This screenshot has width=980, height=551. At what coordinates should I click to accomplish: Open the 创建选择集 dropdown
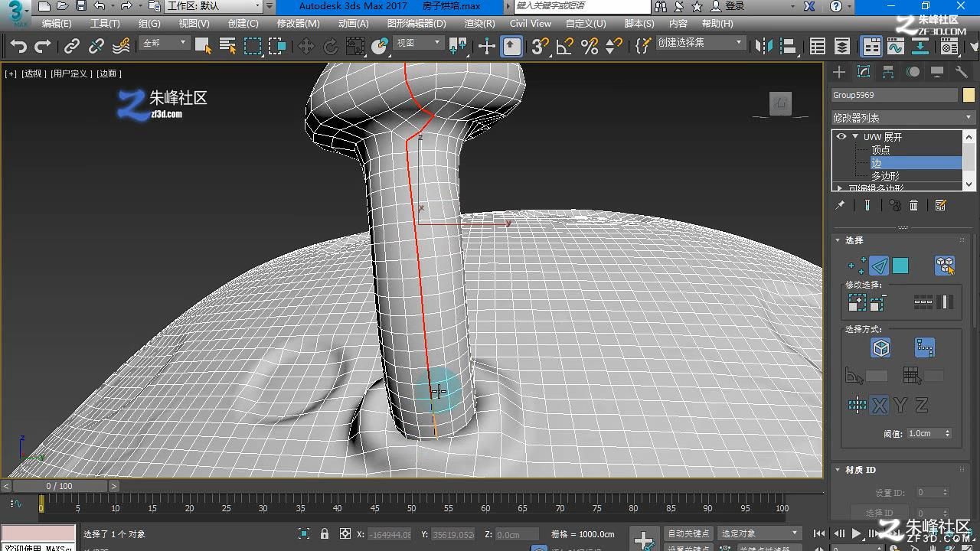[700, 44]
